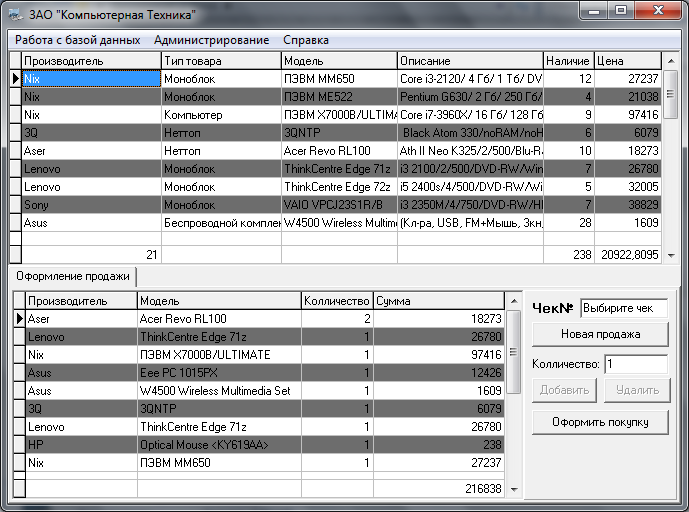This screenshot has width=689, height=512.
Task: Minimize the Компьютерная Техника window
Action: (x=594, y=11)
